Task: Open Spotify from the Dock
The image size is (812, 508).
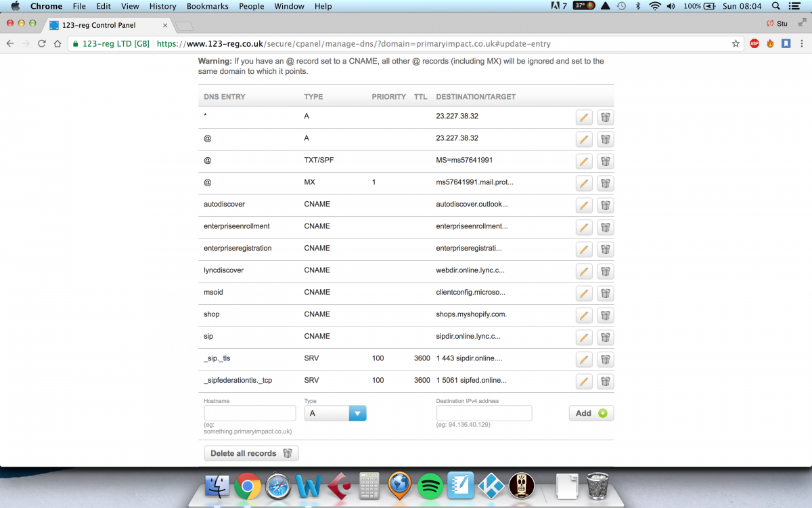Action: [430, 486]
